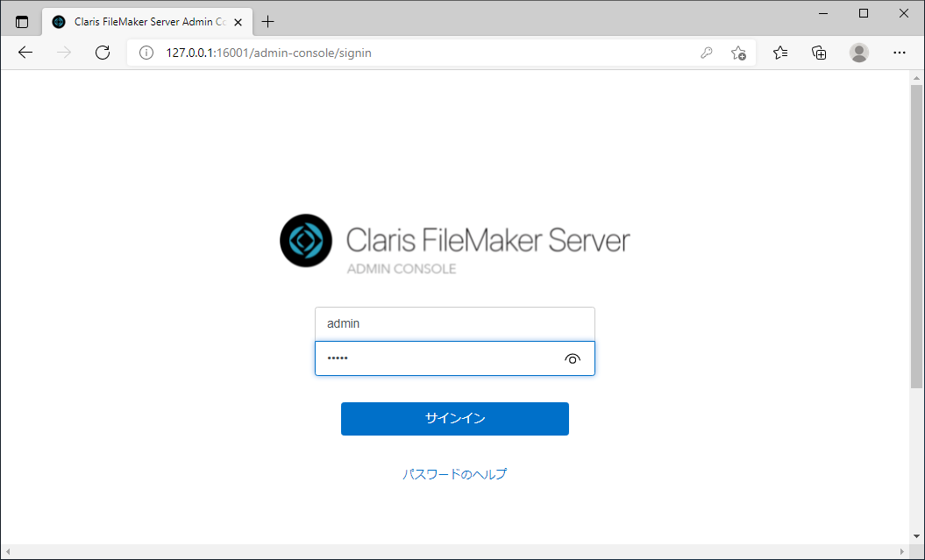
Task: Go back to the previous page
Action: coord(25,53)
